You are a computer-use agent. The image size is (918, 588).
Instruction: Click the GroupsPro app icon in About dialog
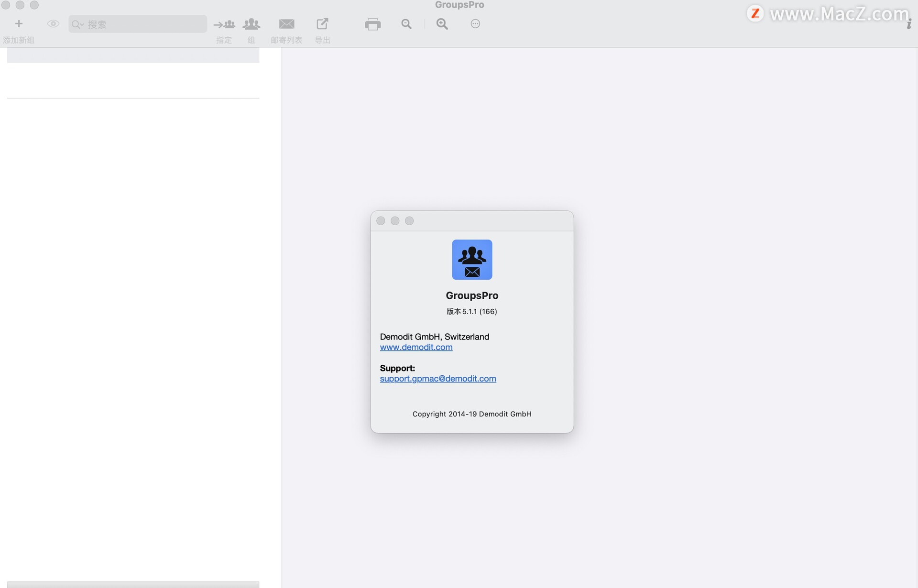pyautogui.click(x=472, y=260)
